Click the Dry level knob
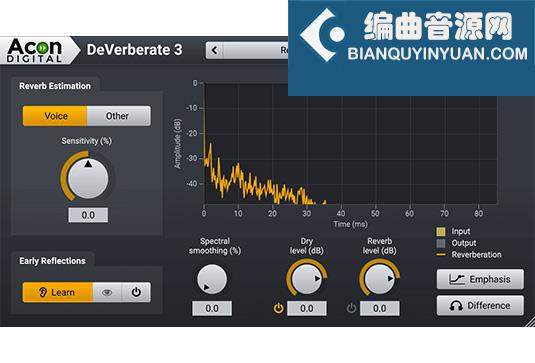This screenshot has height=363, width=535. coord(306,279)
